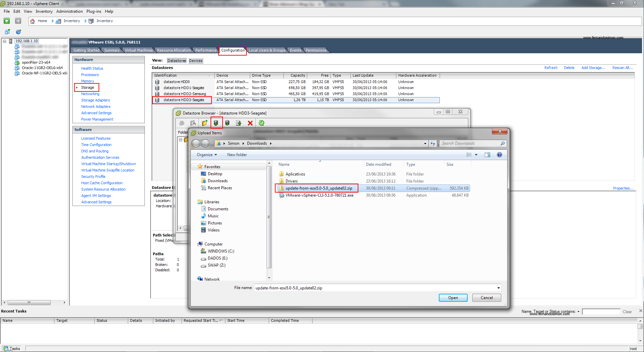Click the Cancel button in Upload Items

[x=486, y=298]
